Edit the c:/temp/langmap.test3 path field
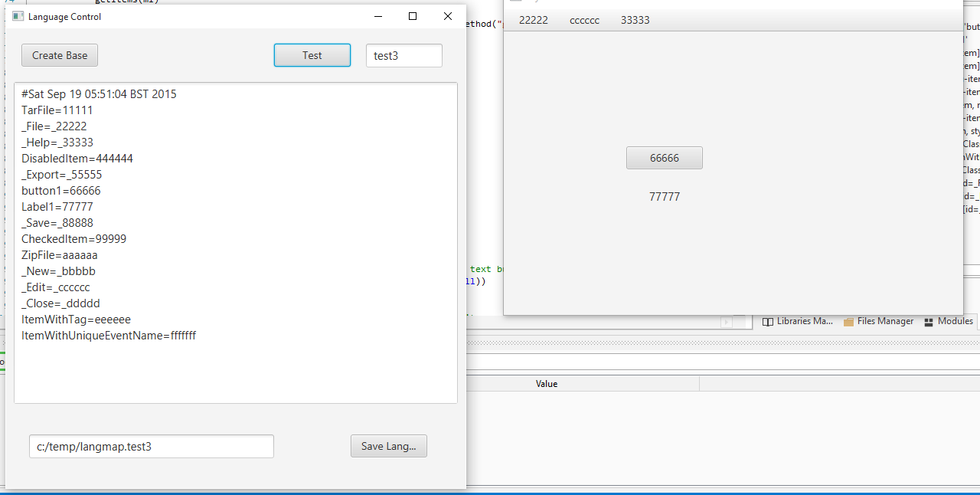This screenshot has height=495, width=980. click(152, 446)
